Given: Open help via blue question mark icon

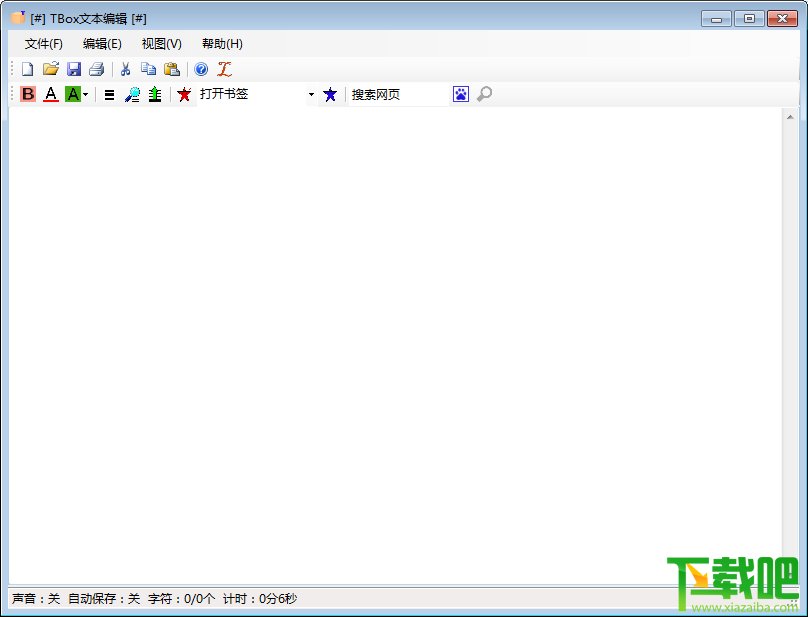Looking at the screenshot, I should coord(201,69).
